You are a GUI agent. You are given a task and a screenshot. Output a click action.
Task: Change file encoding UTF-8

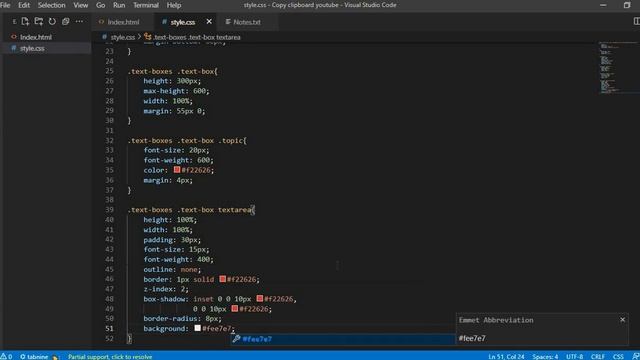click(x=574, y=356)
